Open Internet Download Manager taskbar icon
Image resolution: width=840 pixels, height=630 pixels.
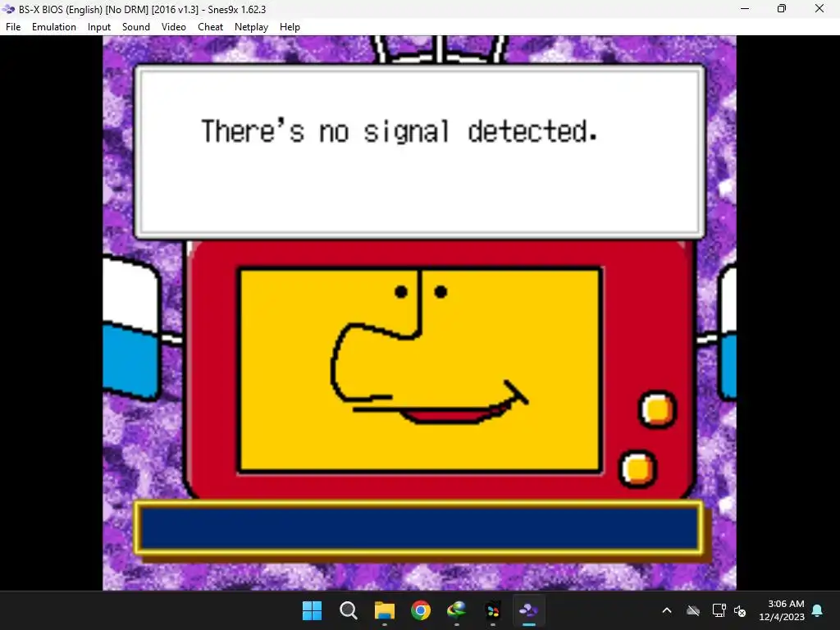coord(456,610)
